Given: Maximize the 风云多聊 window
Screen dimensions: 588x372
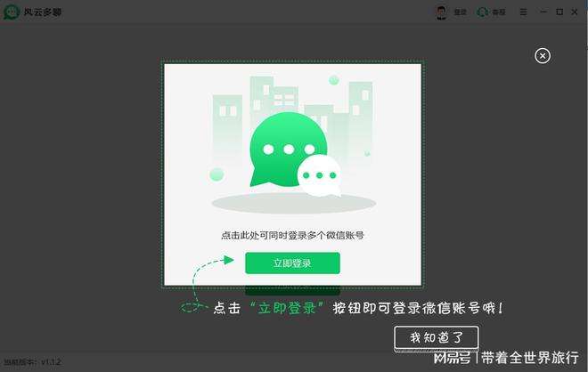Looking at the screenshot, I should coord(559,12).
